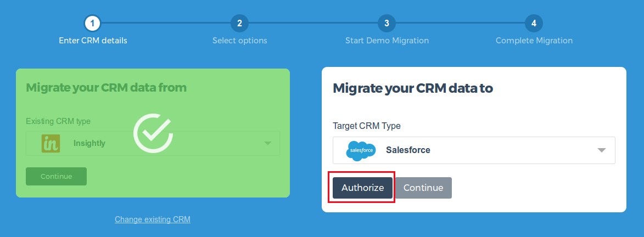Click the Target CRM Type label
The image size is (644, 237).
[x=366, y=126]
